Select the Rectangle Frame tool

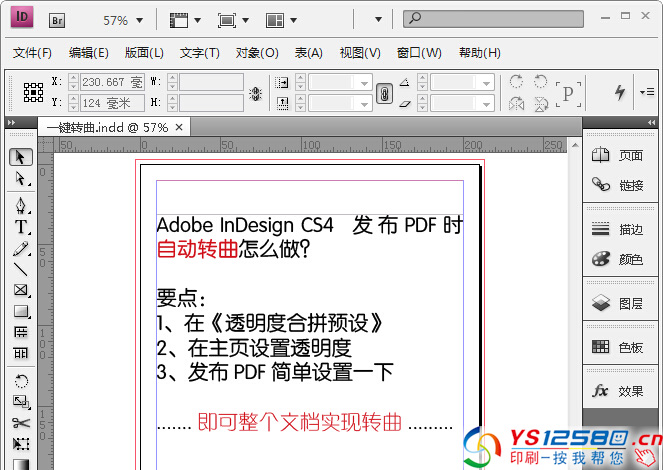(21, 290)
